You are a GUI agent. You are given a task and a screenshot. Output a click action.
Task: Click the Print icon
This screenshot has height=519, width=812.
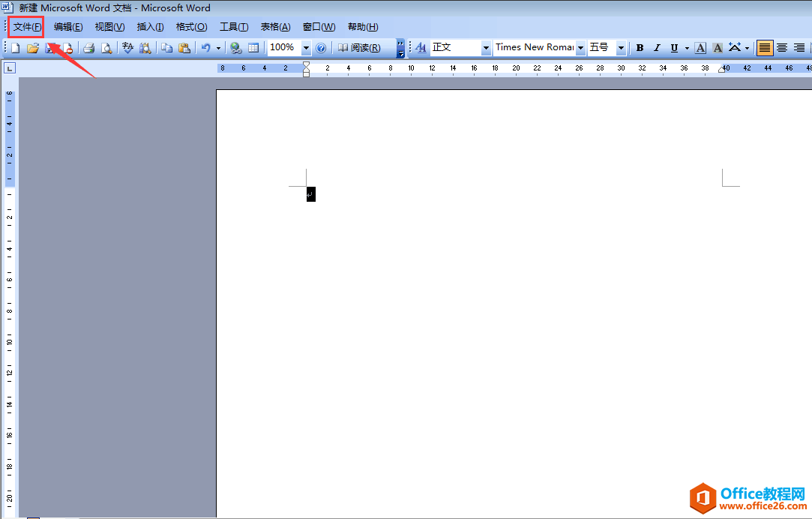[88, 48]
